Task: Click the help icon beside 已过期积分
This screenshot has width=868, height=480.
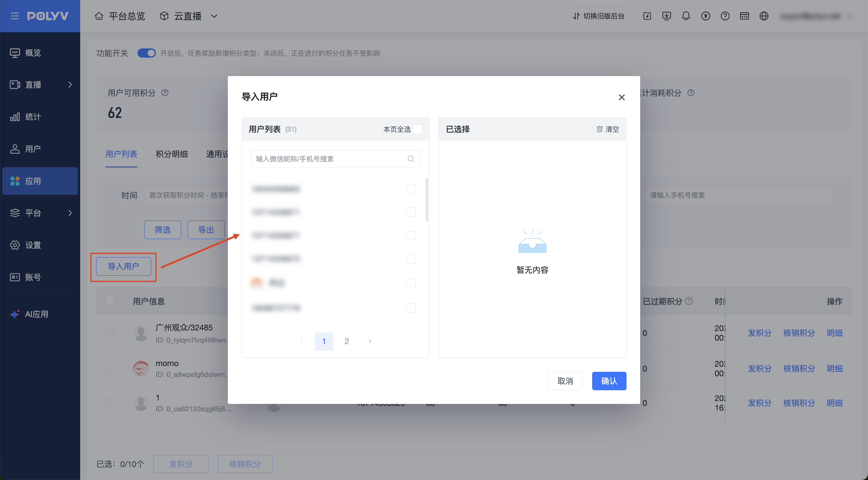Action: (x=689, y=301)
